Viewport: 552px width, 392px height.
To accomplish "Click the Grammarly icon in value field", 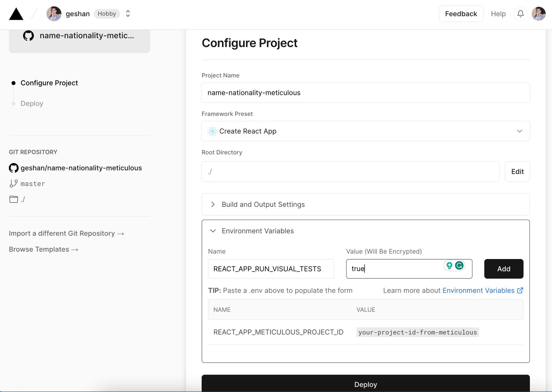I will pyautogui.click(x=459, y=265).
